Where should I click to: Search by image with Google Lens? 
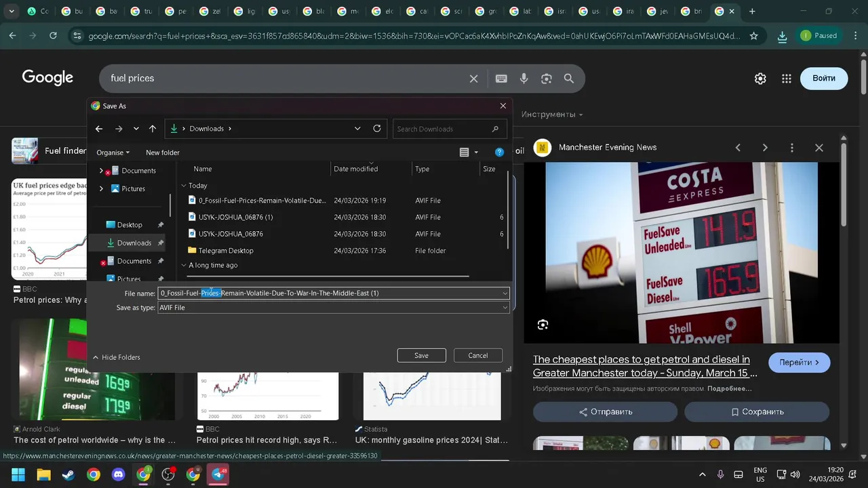tap(547, 79)
